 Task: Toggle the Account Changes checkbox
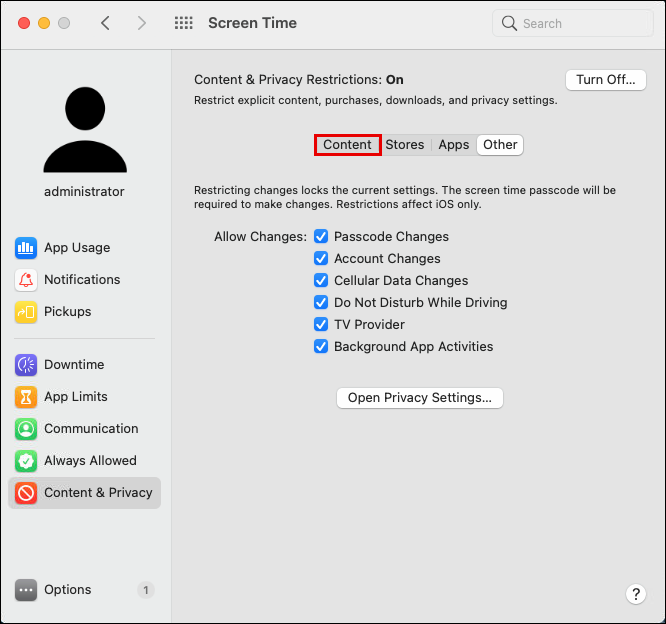pyautogui.click(x=321, y=258)
